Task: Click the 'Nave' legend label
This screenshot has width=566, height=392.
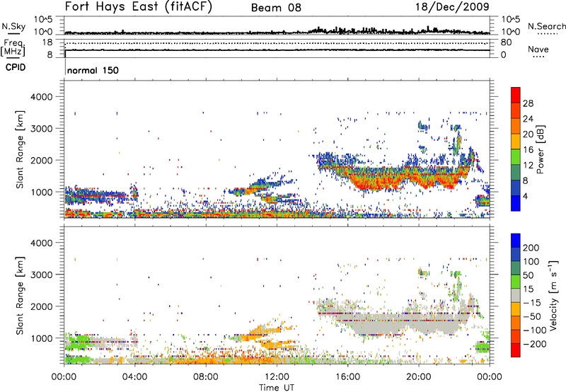Action: pos(538,49)
